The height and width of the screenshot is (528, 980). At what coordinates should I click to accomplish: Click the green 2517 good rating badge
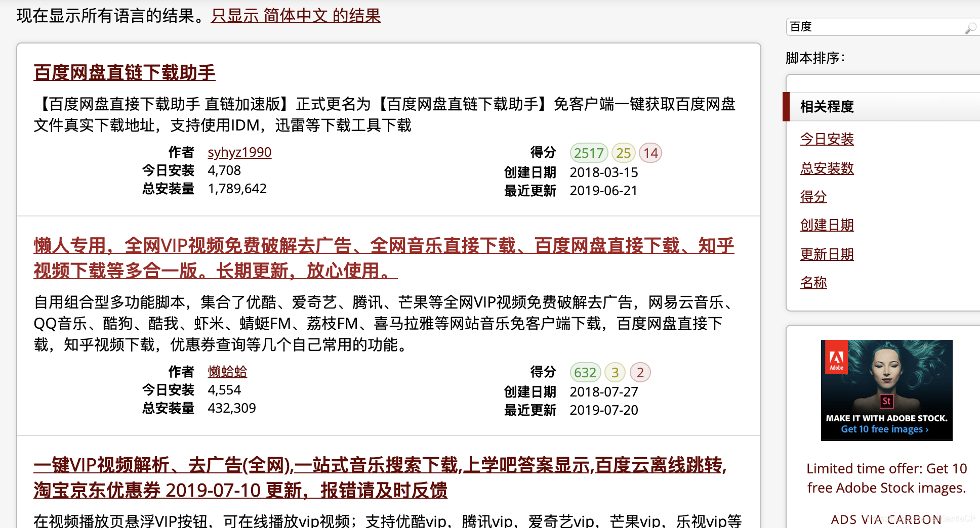pyautogui.click(x=589, y=153)
